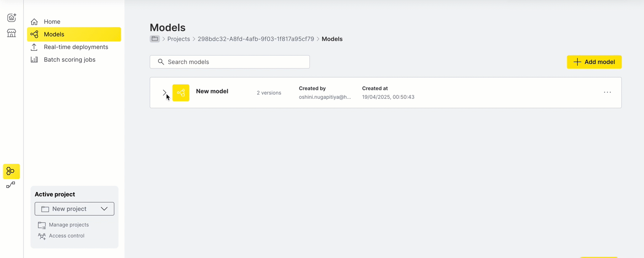Click the search magnifier icon
The image size is (644, 258).
tap(161, 62)
